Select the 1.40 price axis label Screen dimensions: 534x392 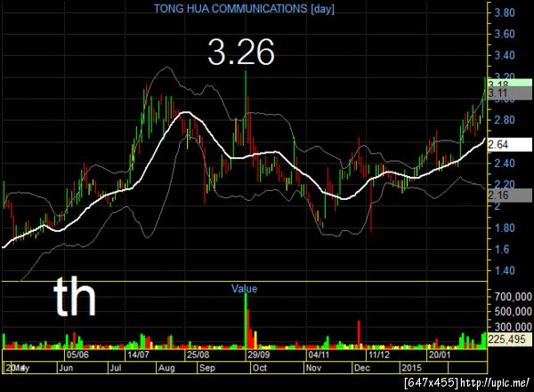point(505,271)
